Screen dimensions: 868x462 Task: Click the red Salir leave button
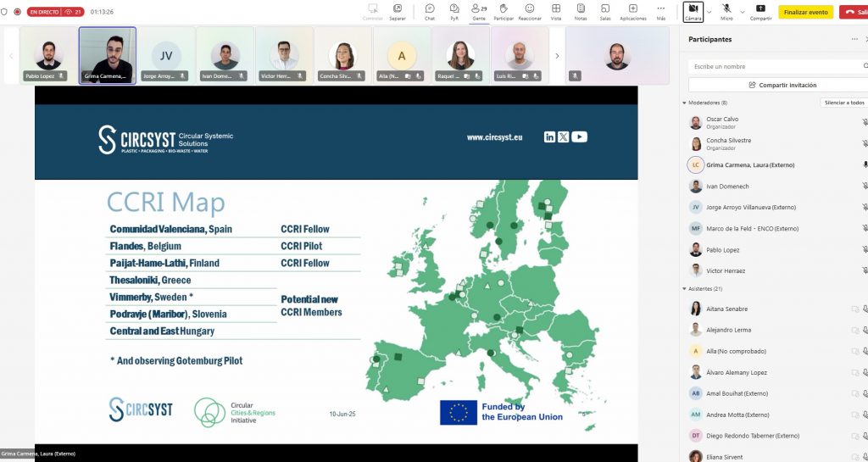(x=854, y=12)
